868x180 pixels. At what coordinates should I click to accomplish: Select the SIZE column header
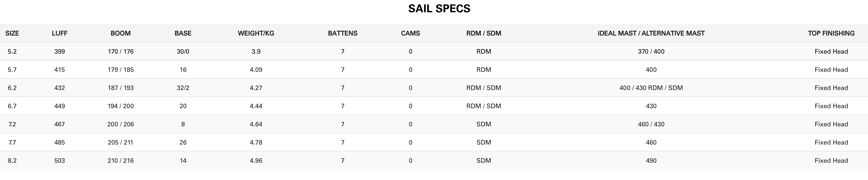pyautogui.click(x=12, y=33)
